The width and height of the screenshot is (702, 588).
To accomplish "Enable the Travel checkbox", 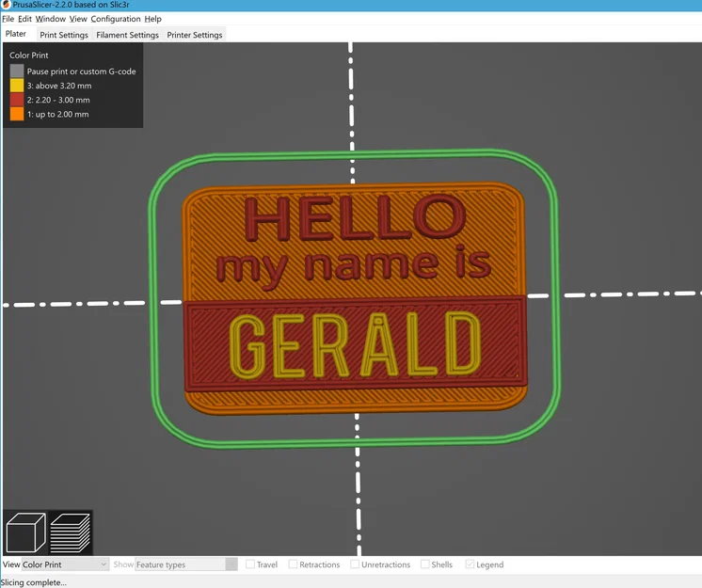I will [x=250, y=564].
